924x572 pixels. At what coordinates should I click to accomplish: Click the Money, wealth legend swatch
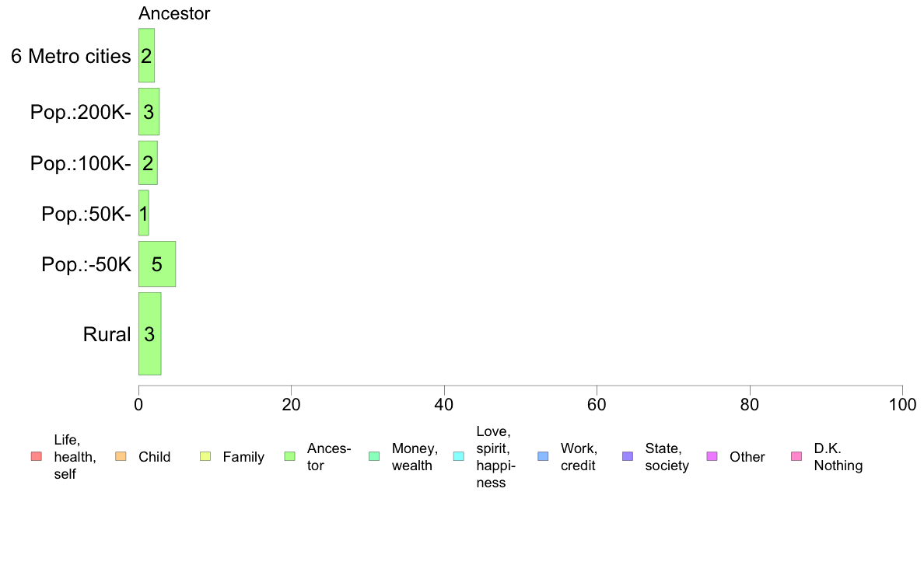point(374,456)
